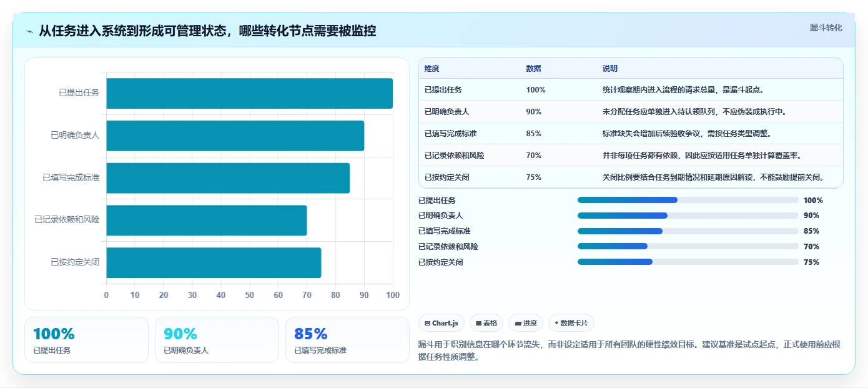Click the 已填写完成标准 bar in the chart
This screenshot has height=388, width=868.
tap(228, 178)
